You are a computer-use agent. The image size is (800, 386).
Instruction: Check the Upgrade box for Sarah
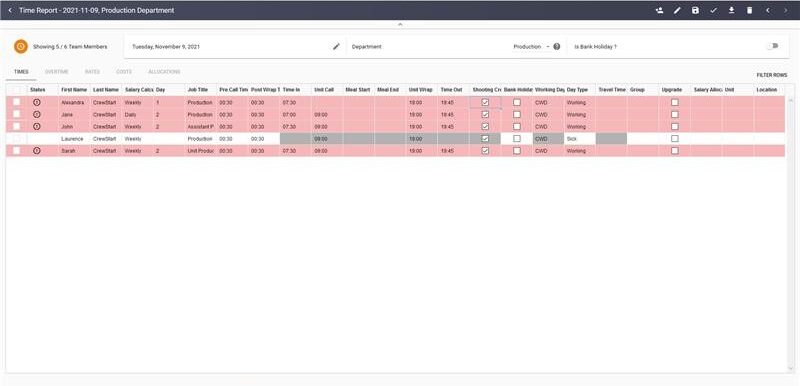pos(674,150)
